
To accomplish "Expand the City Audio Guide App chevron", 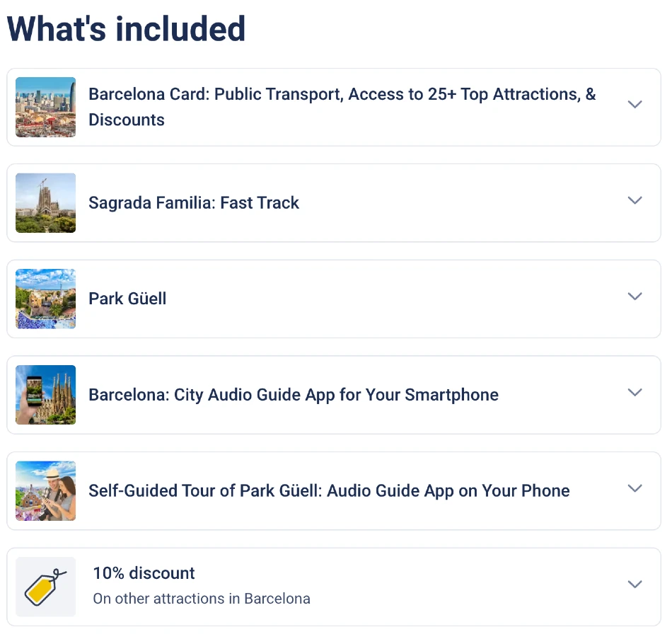I will click(635, 393).
